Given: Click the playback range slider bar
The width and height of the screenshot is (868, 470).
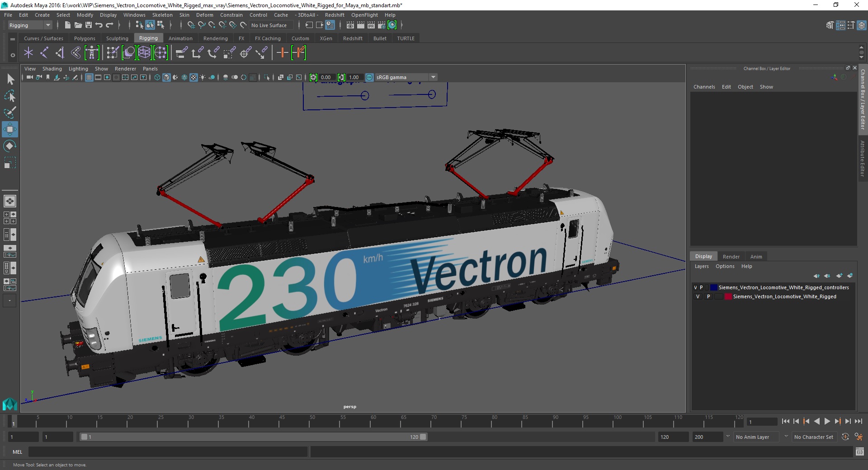Looking at the screenshot, I should tap(253, 437).
